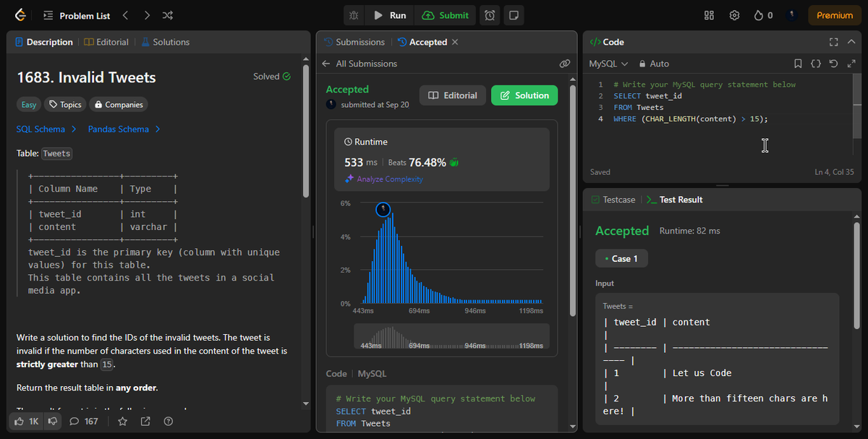This screenshot has width=868, height=439.
Task: Click the LeetCode logo icon
Action: click(x=20, y=14)
